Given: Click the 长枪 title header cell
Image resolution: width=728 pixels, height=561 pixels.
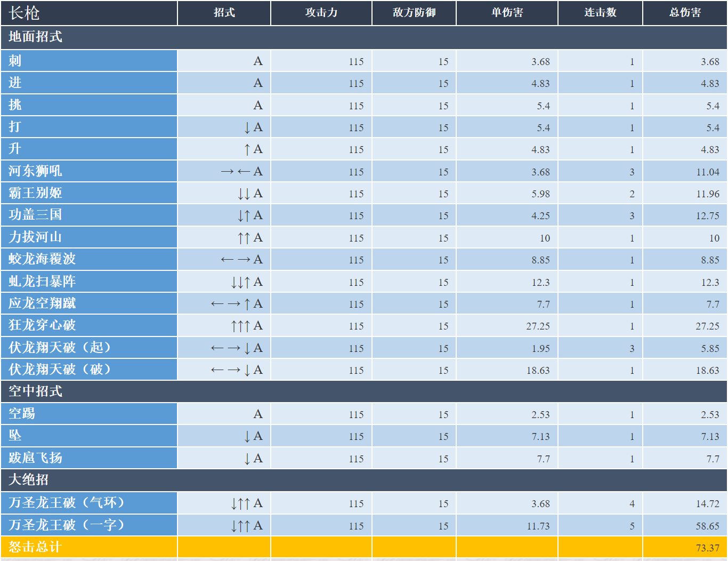Looking at the screenshot, I should point(89,13).
